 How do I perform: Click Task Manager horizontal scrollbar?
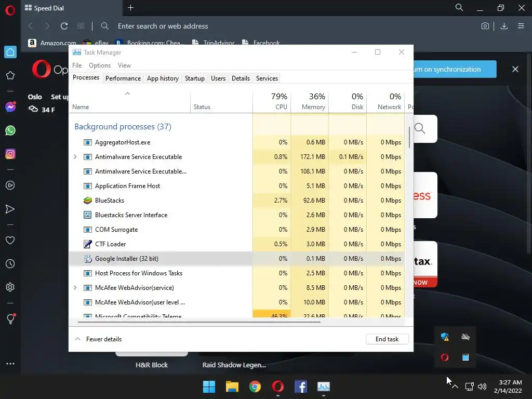tap(199, 322)
